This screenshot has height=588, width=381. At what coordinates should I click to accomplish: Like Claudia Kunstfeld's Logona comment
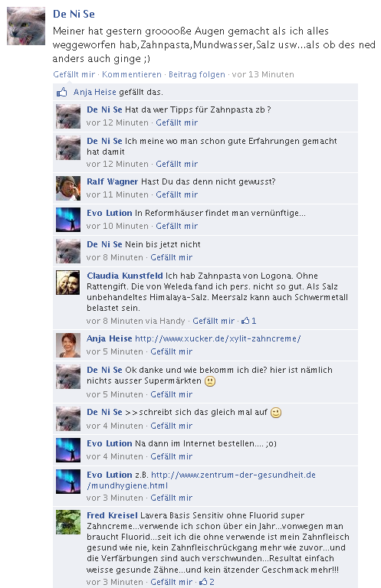tap(214, 321)
